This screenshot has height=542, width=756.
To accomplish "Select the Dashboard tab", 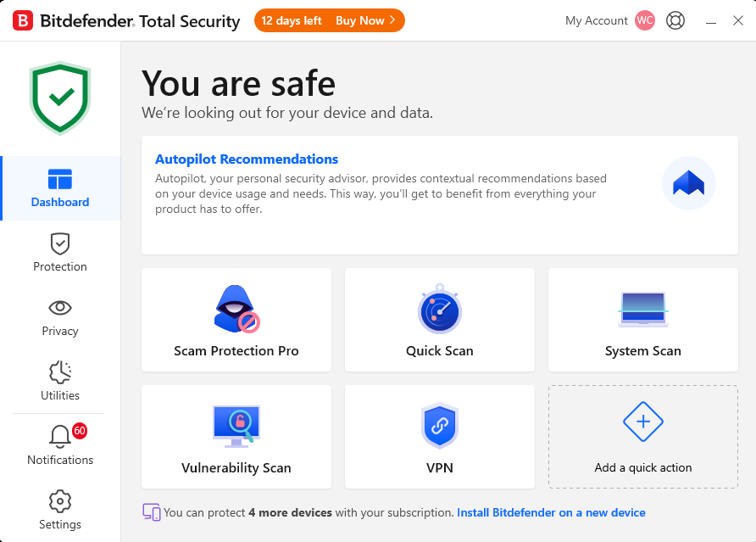I will (x=60, y=188).
